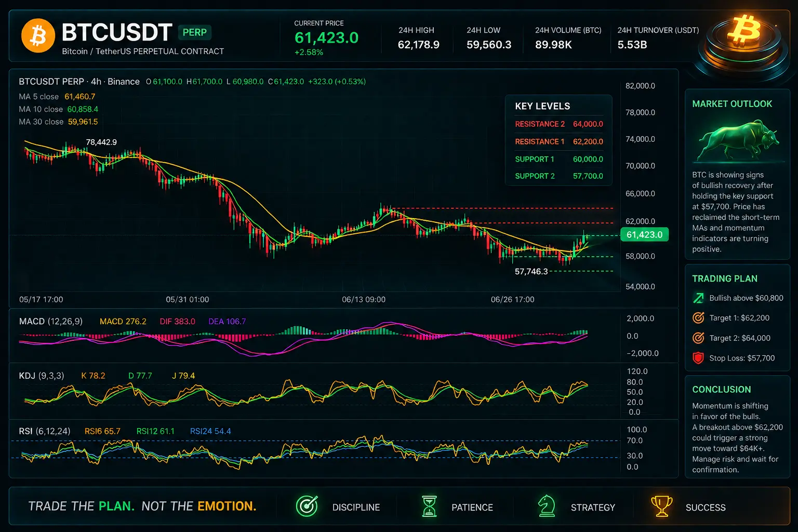Click the Bitcoin / TetherUS PERPETUAL CONTRACT subtitle
The image size is (798, 532).
click(143, 51)
